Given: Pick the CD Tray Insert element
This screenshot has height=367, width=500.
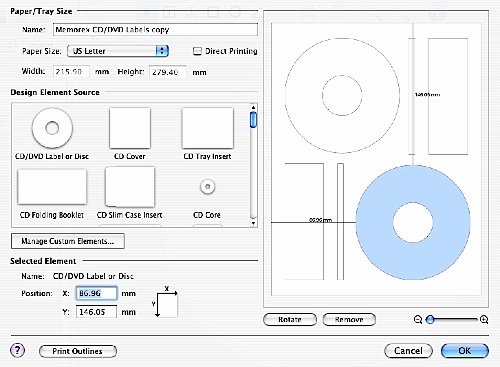Looking at the screenshot, I should [207, 128].
